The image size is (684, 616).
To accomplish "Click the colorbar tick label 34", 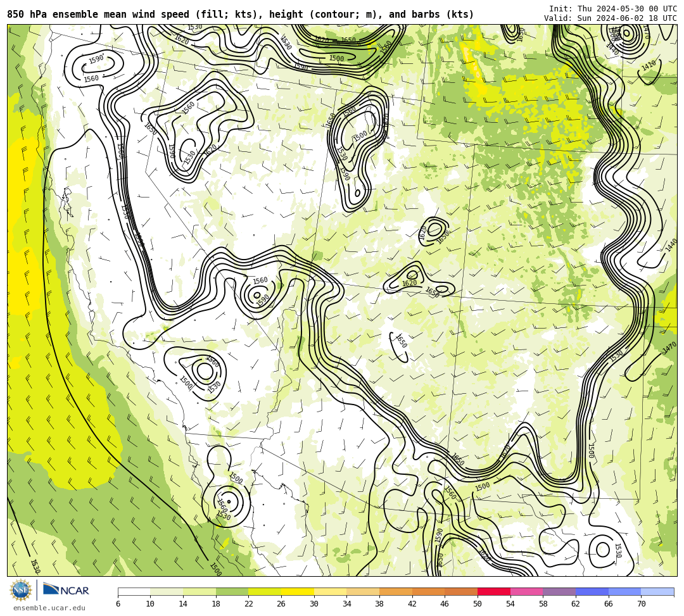I will point(347,604).
